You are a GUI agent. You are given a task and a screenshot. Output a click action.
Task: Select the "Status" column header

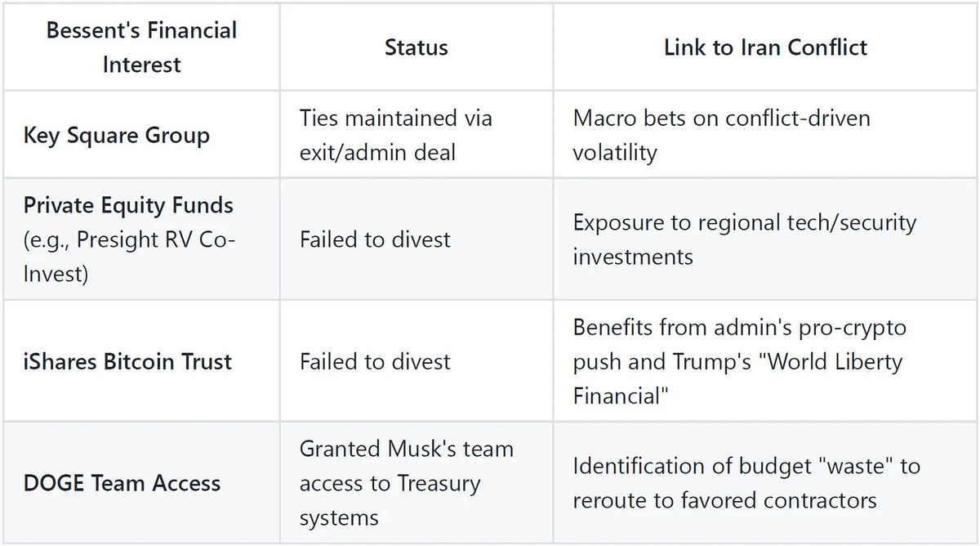pyautogui.click(x=416, y=47)
